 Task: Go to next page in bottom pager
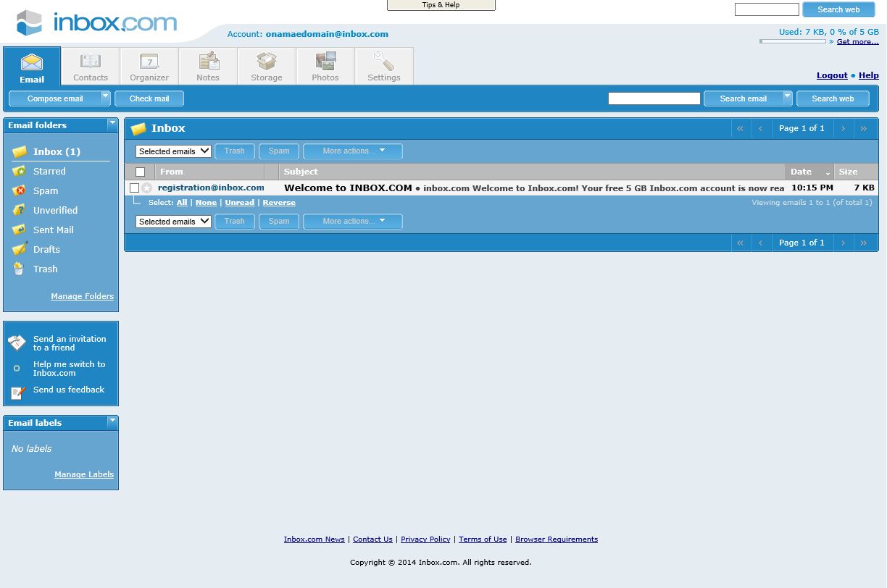843,243
